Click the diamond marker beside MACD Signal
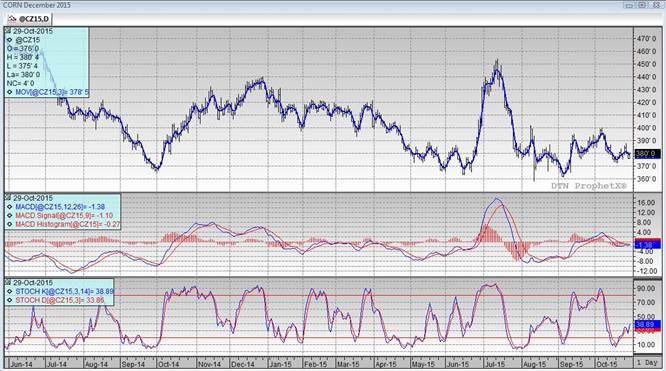This screenshot has width=666, height=371. point(9,215)
